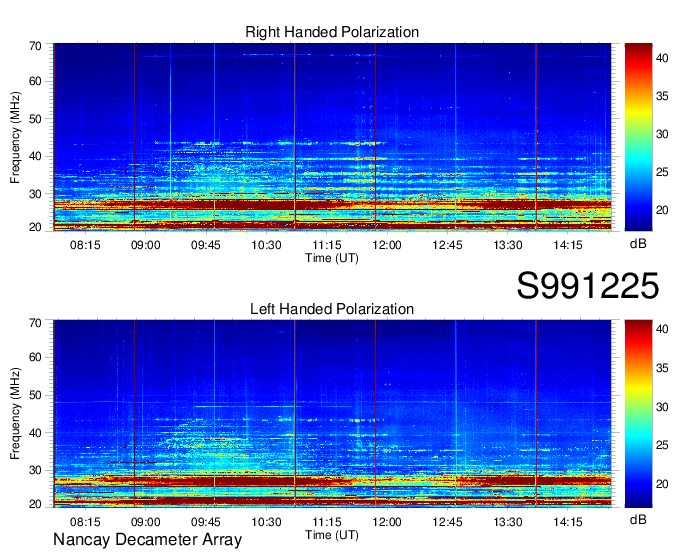Click the 30 MHz tick, top panel
This screenshot has height=552, width=680.
point(35,194)
